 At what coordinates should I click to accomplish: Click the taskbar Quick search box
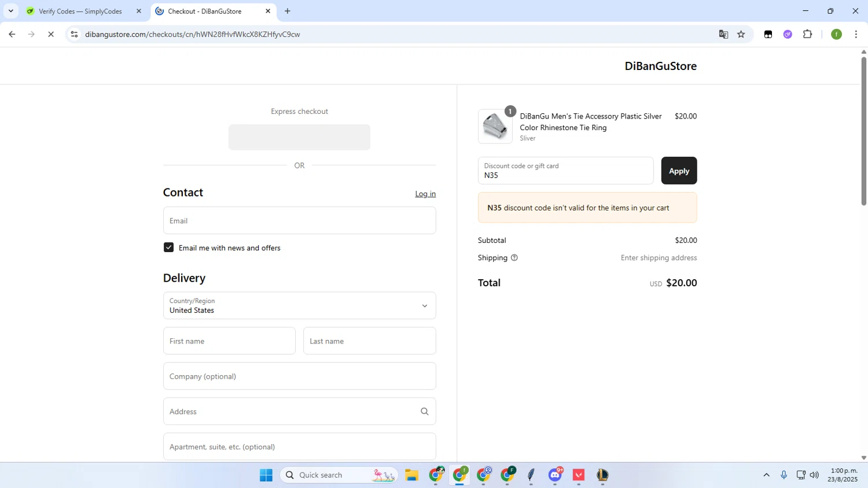(339, 475)
